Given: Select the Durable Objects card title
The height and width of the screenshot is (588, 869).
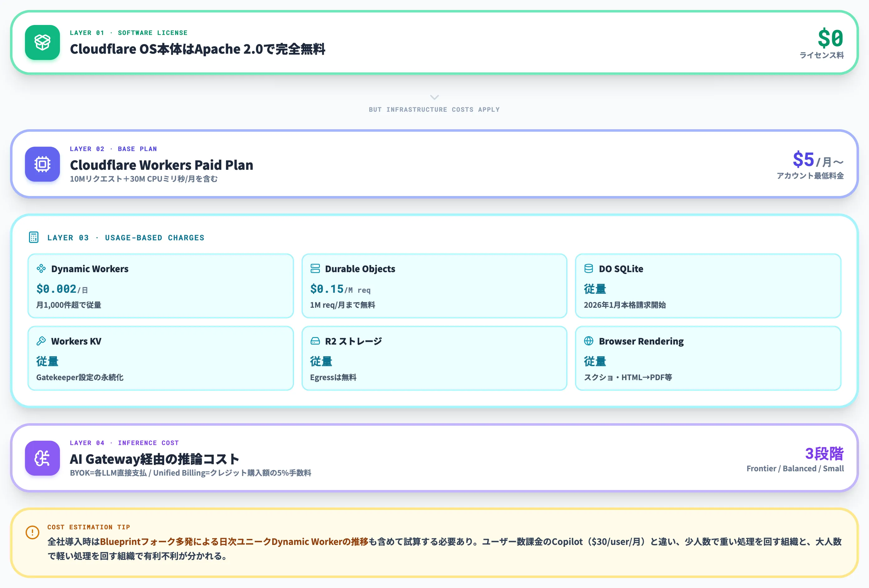Looking at the screenshot, I should point(360,269).
